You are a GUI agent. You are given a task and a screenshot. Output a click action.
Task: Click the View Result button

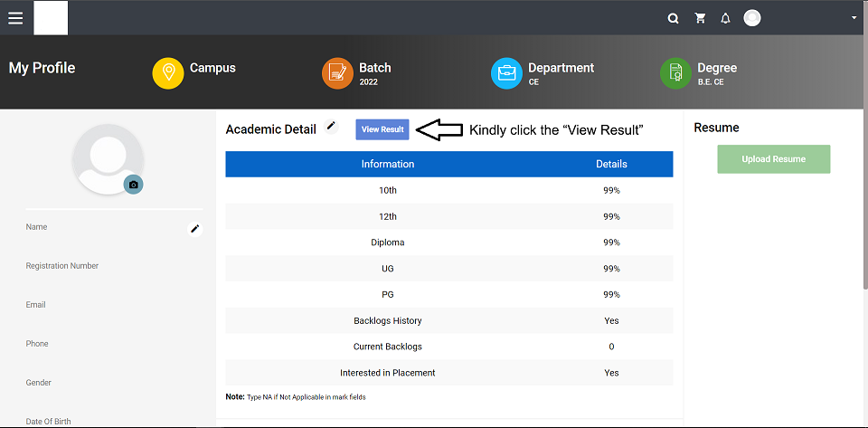point(382,129)
